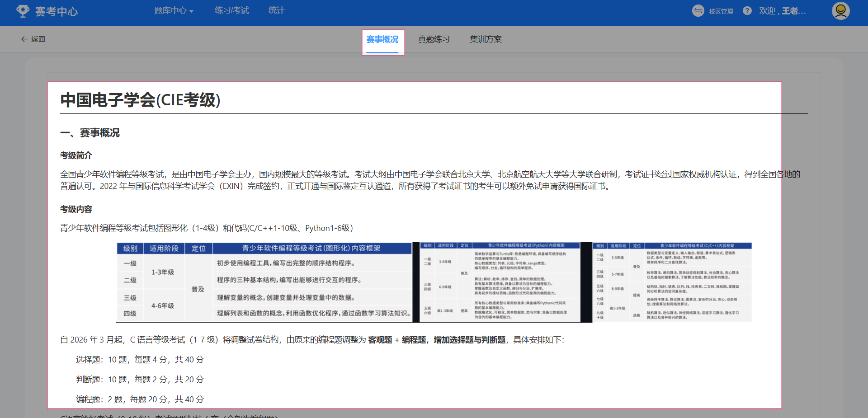Open help via the question mark icon
Viewport: 868px width, 418px height.
coord(747,11)
